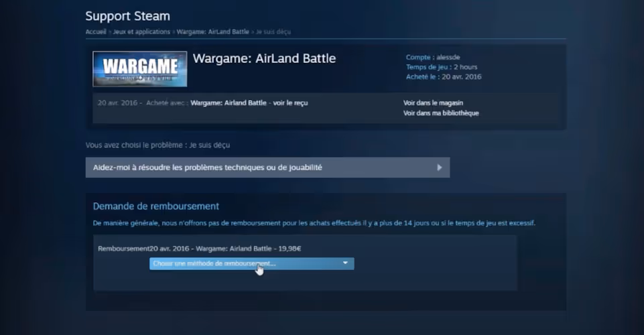Click 'Acheté le : 20 avr. 2016' text
The height and width of the screenshot is (335, 644).
point(444,77)
